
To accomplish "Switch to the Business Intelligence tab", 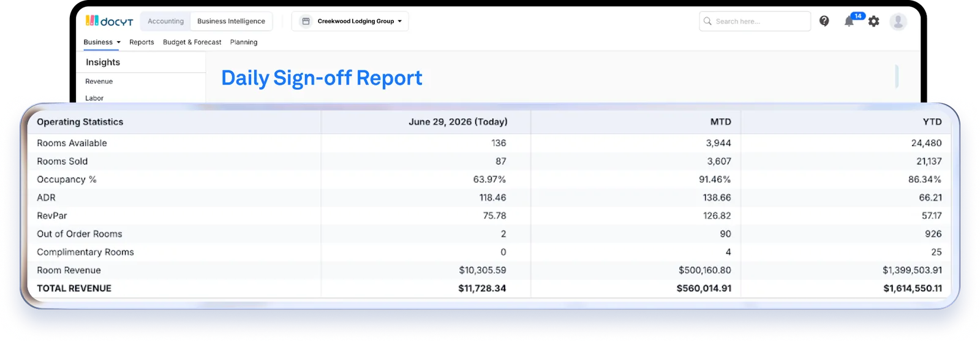I will (231, 21).
